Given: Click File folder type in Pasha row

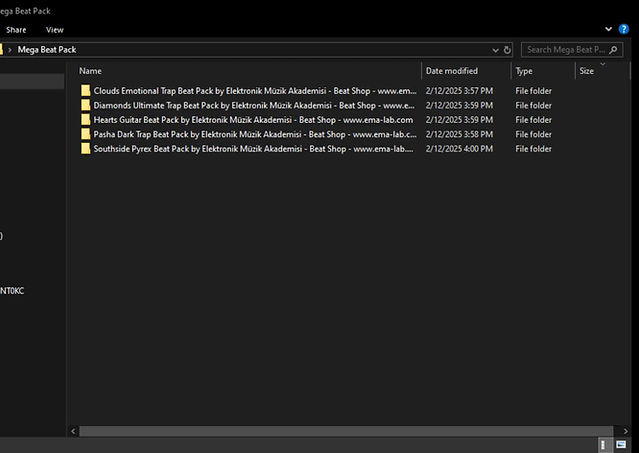Looking at the screenshot, I should (533, 134).
